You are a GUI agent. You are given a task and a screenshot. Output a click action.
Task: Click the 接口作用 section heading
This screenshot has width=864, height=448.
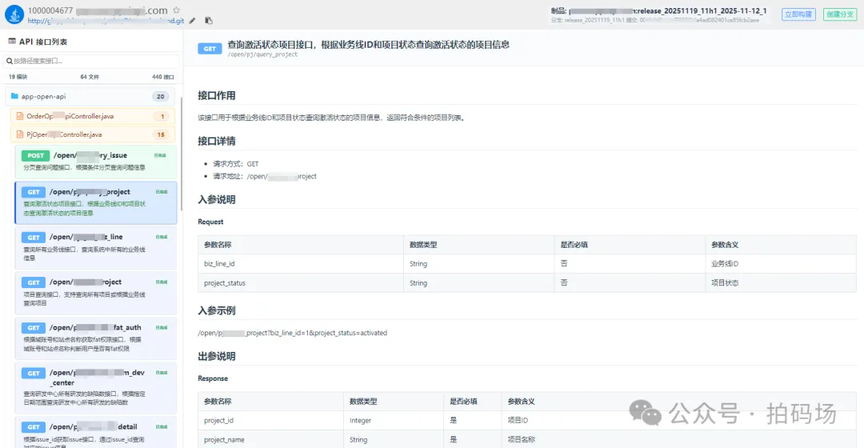coord(217,96)
